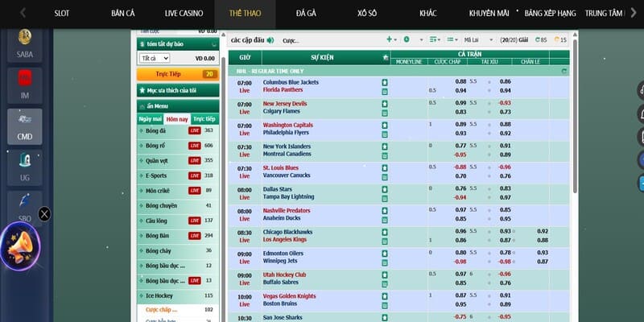Open more bets for Columbus Blue Jackets
The width and height of the screenshot is (644, 322).
click(x=385, y=83)
